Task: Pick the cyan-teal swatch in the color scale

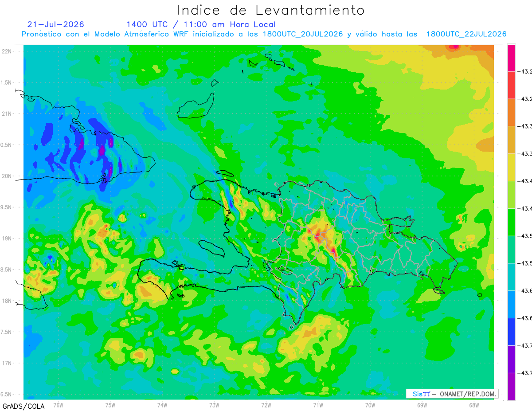Action: 511,277
